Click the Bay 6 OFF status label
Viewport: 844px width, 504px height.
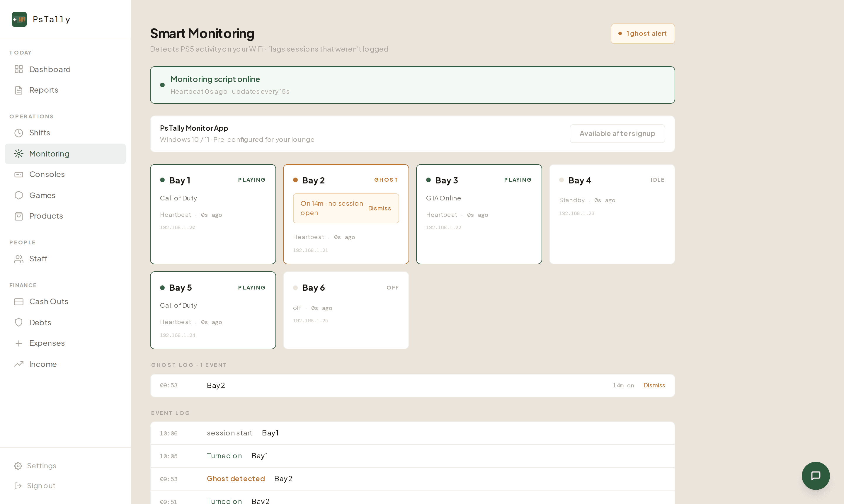point(393,288)
